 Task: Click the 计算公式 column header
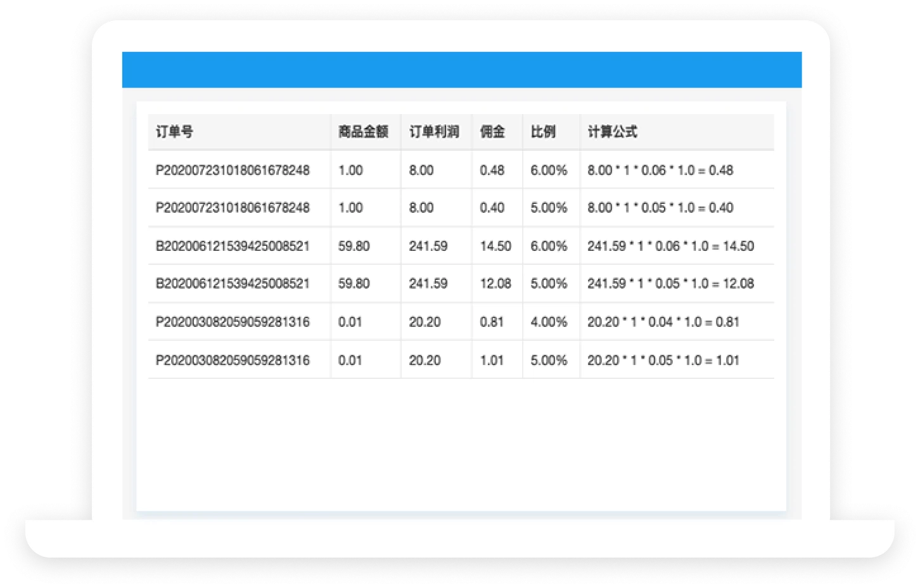pos(612,132)
